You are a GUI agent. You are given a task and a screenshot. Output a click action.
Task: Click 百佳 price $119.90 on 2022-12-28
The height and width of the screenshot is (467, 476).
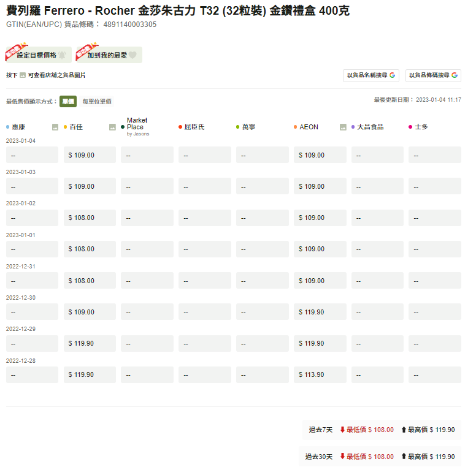click(x=90, y=374)
